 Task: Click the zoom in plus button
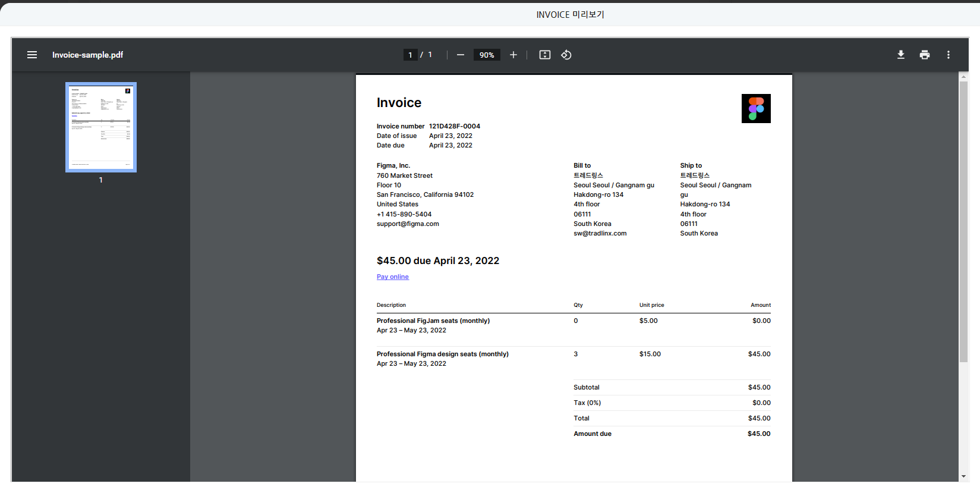(513, 55)
